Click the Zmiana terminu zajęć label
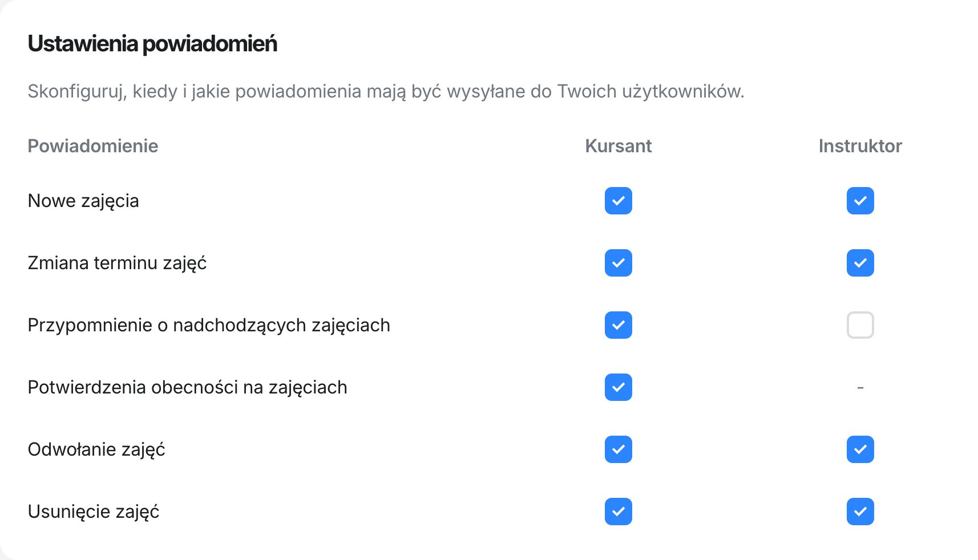 point(117,263)
